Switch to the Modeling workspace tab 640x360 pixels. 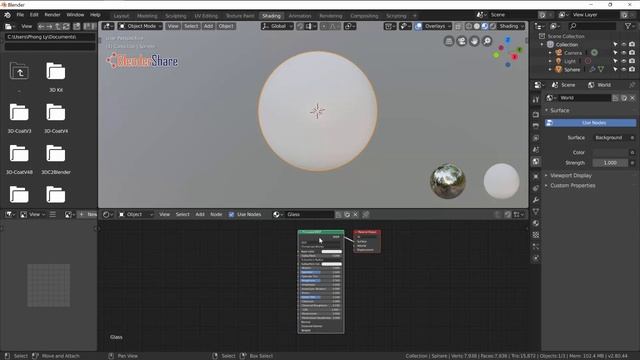point(147,16)
